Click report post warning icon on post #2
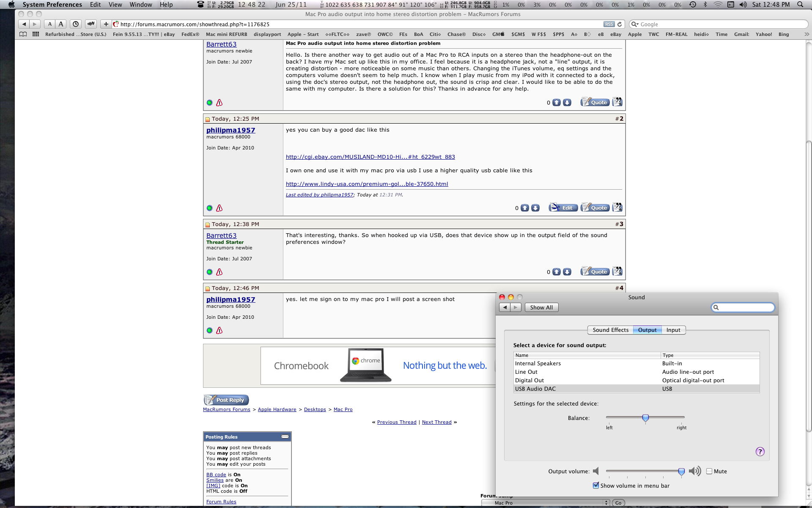 (x=219, y=208)
